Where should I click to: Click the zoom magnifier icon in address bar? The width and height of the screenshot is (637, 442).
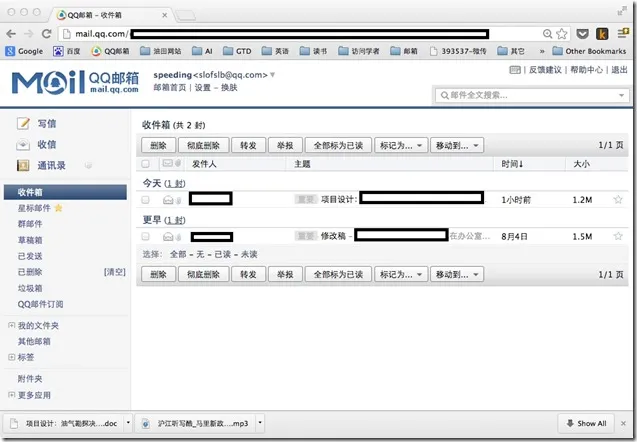548,34
